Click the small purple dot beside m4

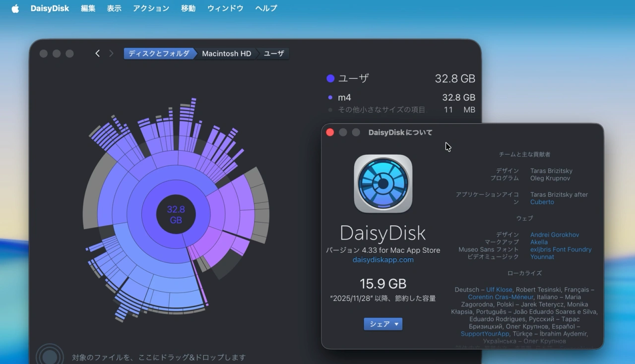[330, 97]
